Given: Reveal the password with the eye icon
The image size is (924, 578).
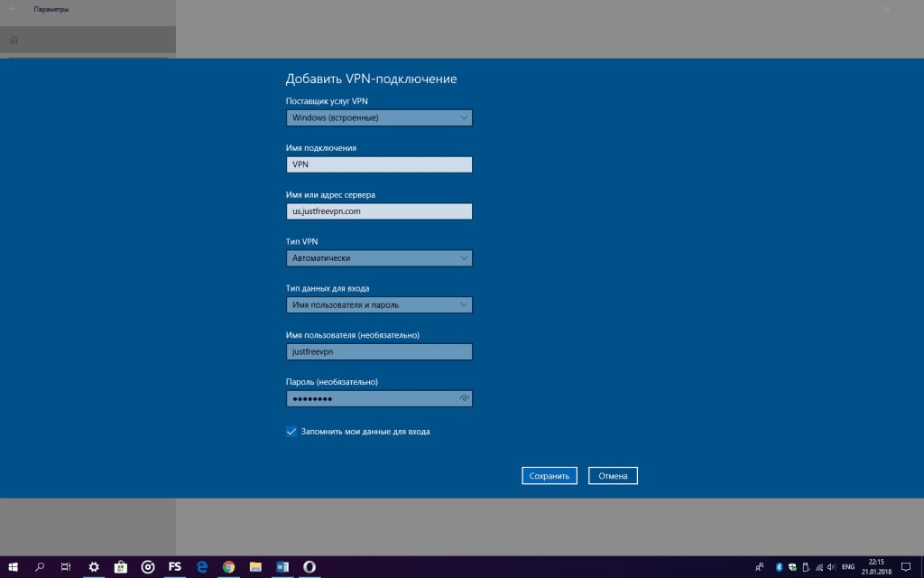Looking at the screenshot, I should coord(463,398).
